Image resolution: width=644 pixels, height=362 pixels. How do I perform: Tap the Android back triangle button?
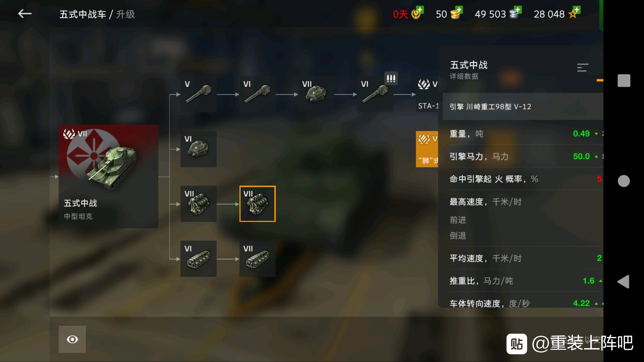click(x=623, y=282)
